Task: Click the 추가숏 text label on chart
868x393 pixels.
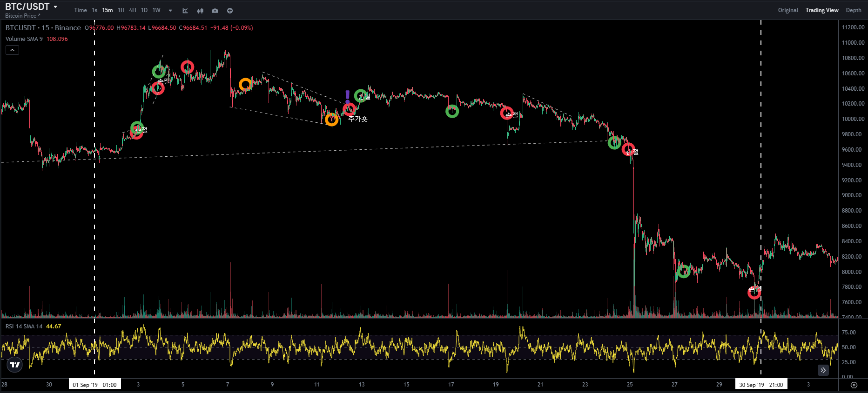Action: coord(358,119)
